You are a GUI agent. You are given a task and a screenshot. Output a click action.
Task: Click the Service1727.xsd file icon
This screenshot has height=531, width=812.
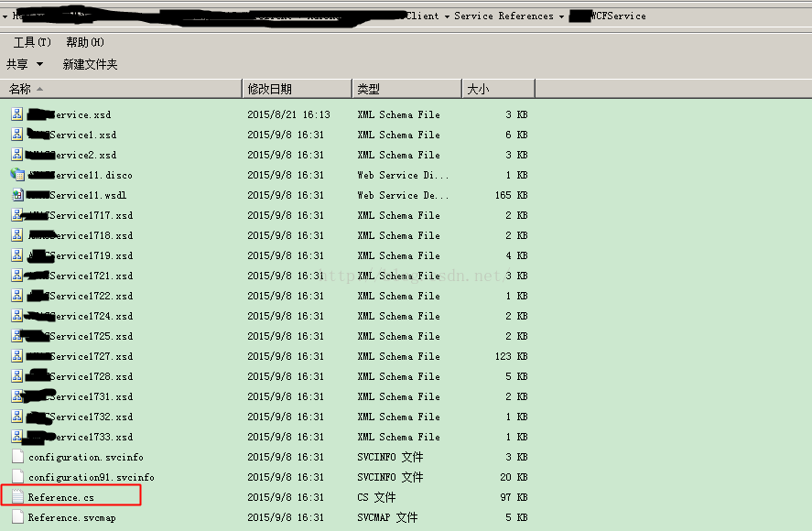pos(17,356)
